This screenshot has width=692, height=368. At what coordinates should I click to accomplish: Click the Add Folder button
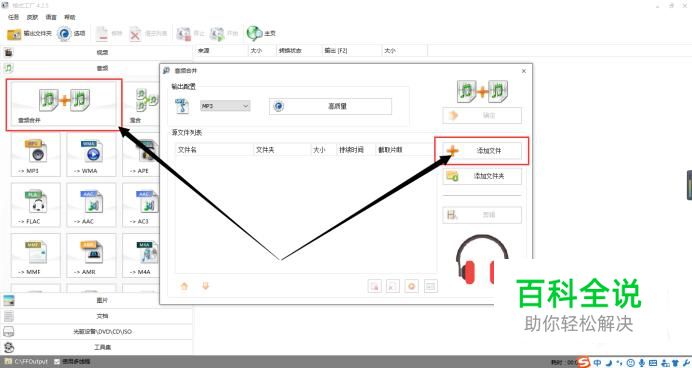[x=482, y=176]
